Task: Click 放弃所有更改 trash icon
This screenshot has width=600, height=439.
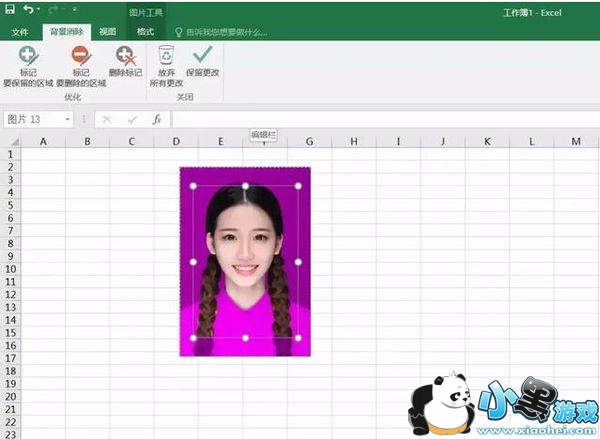Action: pyautogui.click(x=166, y=66)
